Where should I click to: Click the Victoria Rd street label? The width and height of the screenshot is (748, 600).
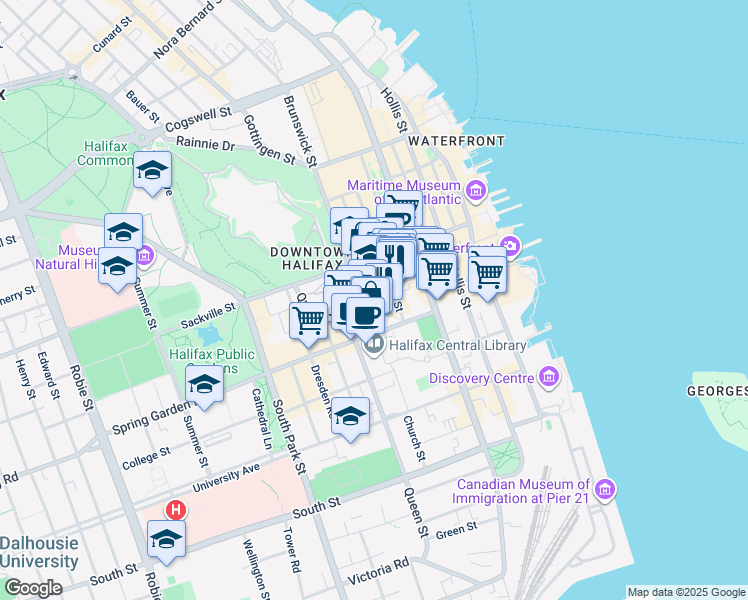click(378, 571)
